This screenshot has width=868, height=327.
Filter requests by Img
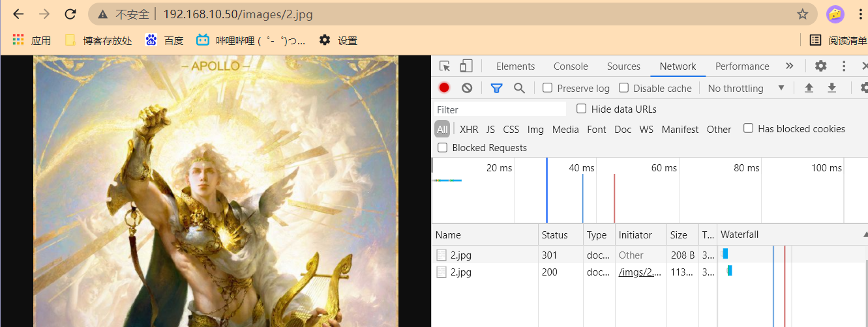tap(535, 129)
